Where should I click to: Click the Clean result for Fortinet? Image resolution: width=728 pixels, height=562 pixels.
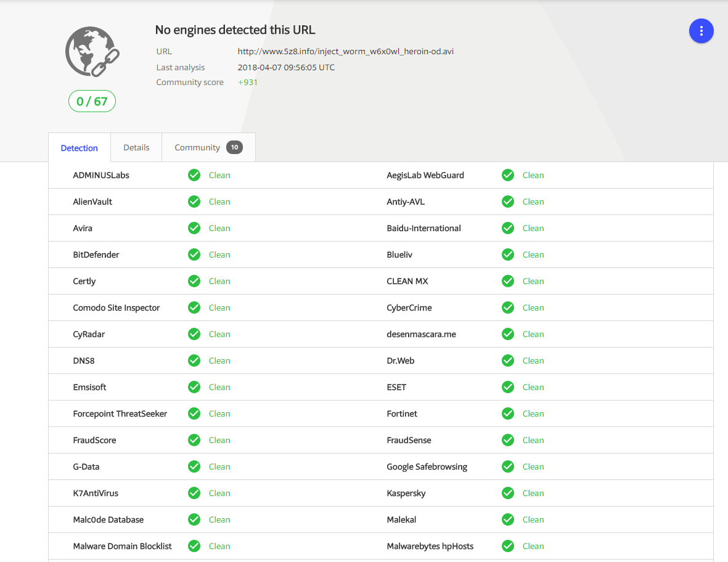coord(533,413)
